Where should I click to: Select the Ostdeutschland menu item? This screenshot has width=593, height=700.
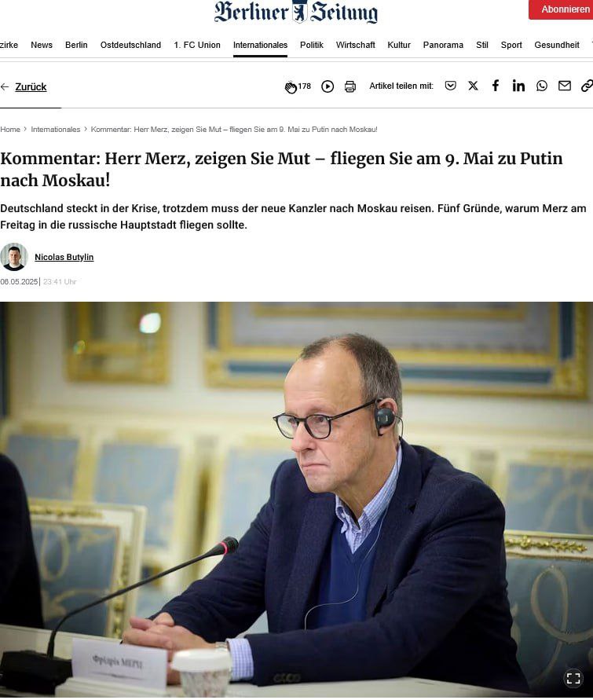click(x=130, y=45)
